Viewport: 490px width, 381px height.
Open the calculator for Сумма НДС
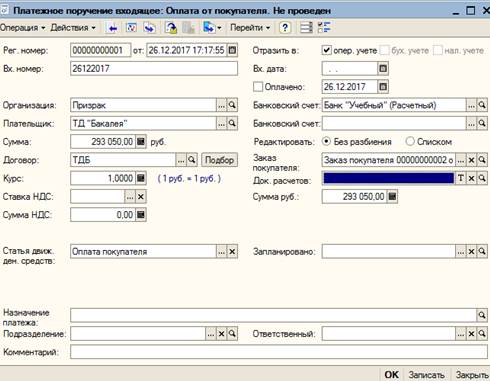(x=141, y=215)
